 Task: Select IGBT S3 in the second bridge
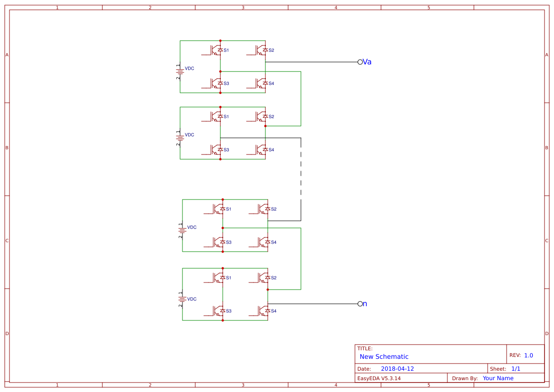[214, 149]
